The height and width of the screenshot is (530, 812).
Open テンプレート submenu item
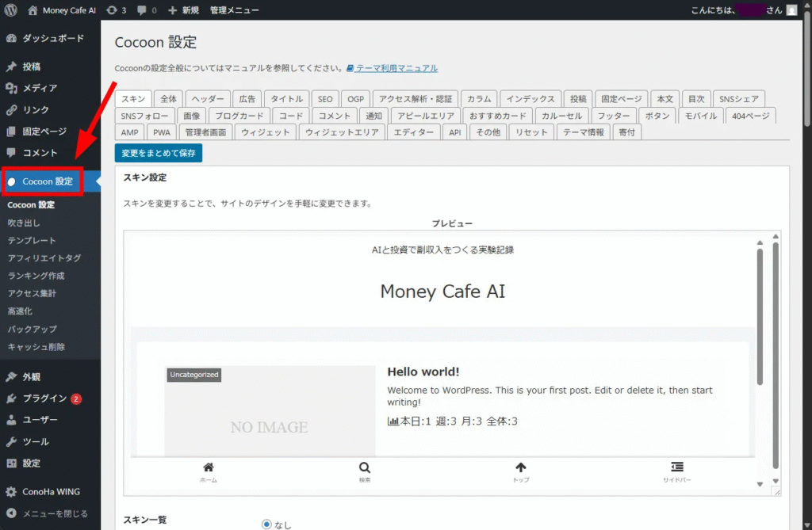pyautogui.click(x=32, y=241)
